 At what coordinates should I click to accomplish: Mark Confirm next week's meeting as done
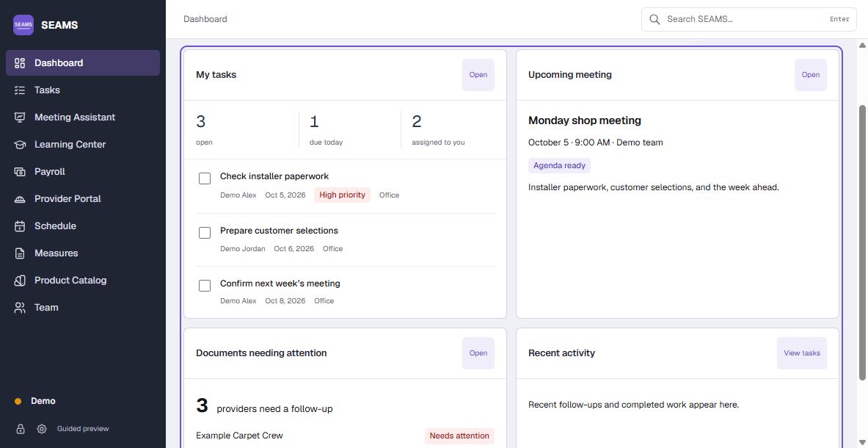(x=205, y=286)
